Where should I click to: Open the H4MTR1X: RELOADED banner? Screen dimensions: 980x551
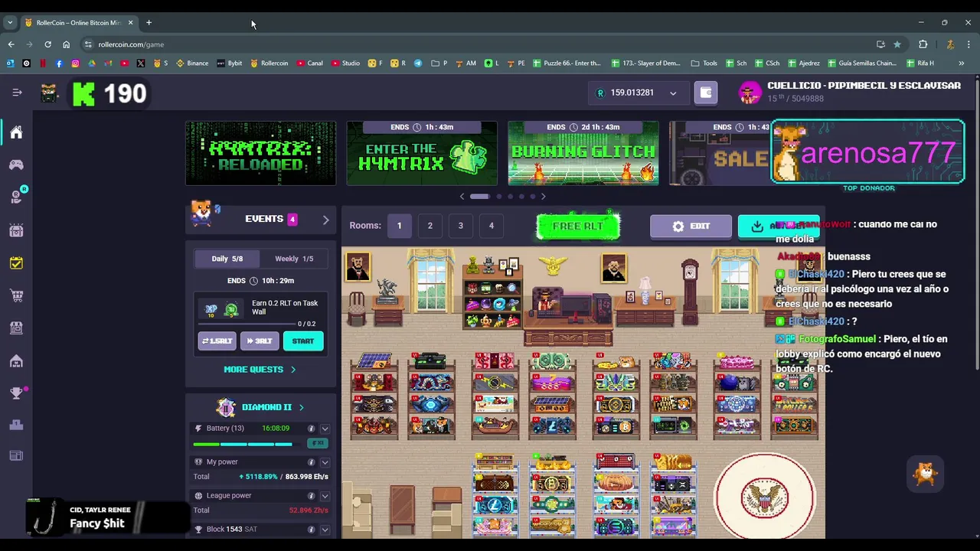(260, 153)
